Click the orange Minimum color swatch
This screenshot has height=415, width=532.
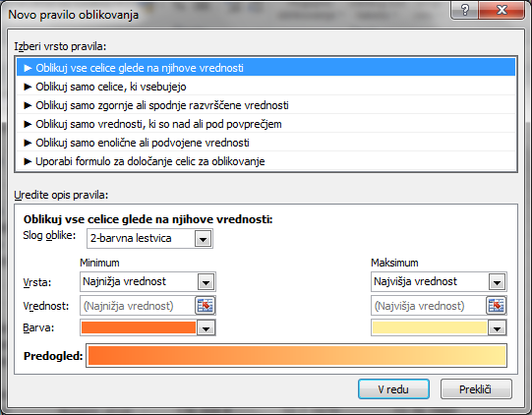139,327
